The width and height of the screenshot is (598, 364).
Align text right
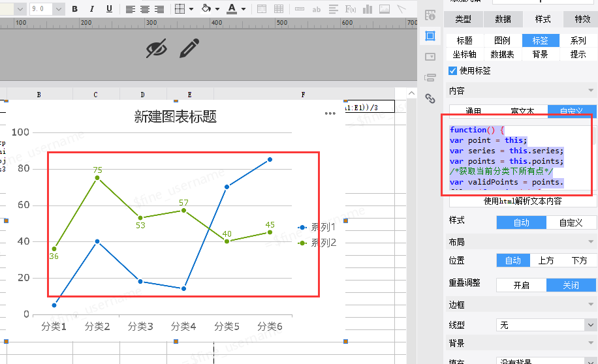click(159, 8)
